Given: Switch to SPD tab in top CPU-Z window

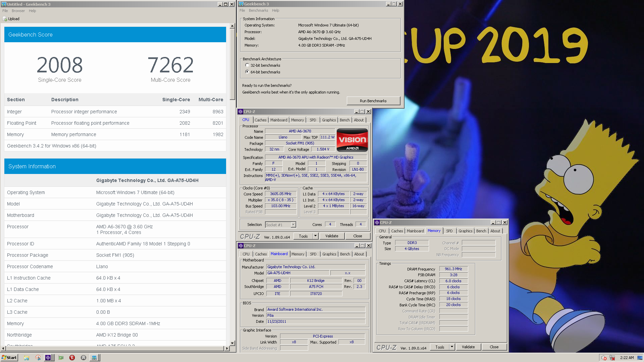Looking at the screenshot, I should click(x=313, y=120).
